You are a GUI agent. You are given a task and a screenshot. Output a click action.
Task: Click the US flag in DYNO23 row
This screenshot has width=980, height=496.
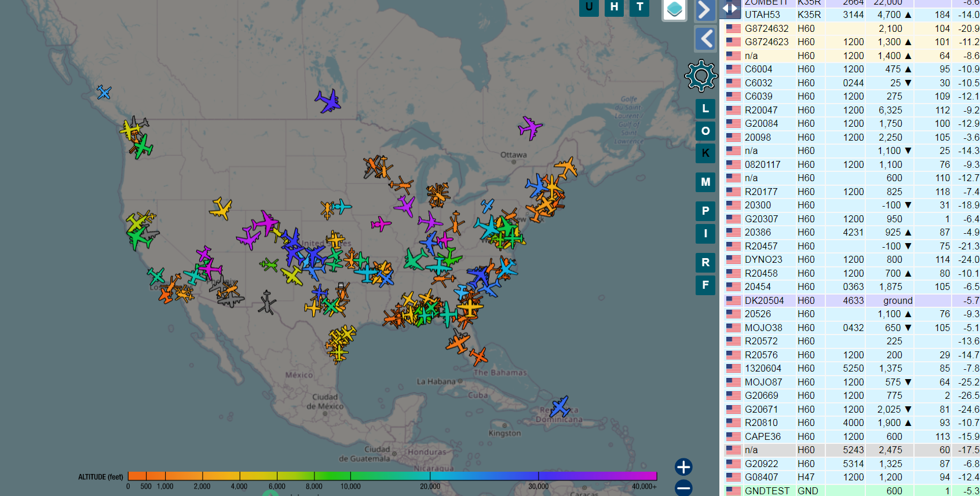coord(733,259)
